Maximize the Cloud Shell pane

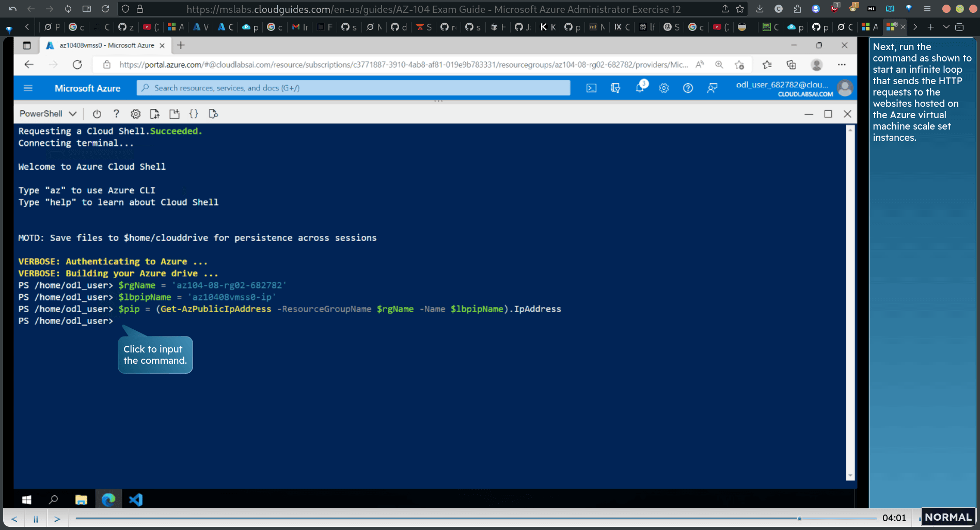click(828, 114)
